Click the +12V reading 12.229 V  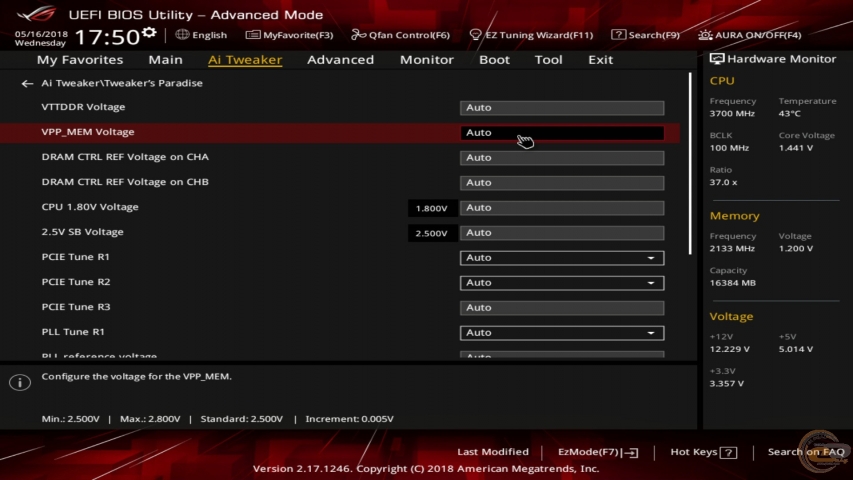click(730, 349)
